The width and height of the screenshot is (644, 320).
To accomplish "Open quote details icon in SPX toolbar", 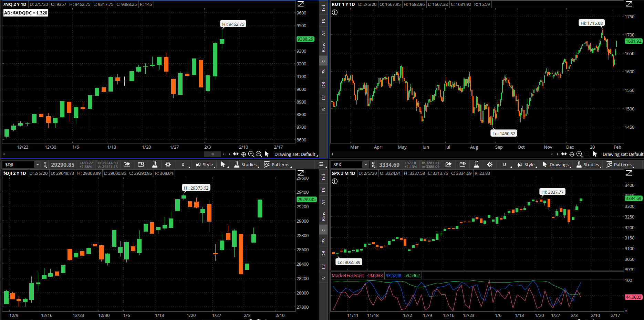I will pos(463,164).
